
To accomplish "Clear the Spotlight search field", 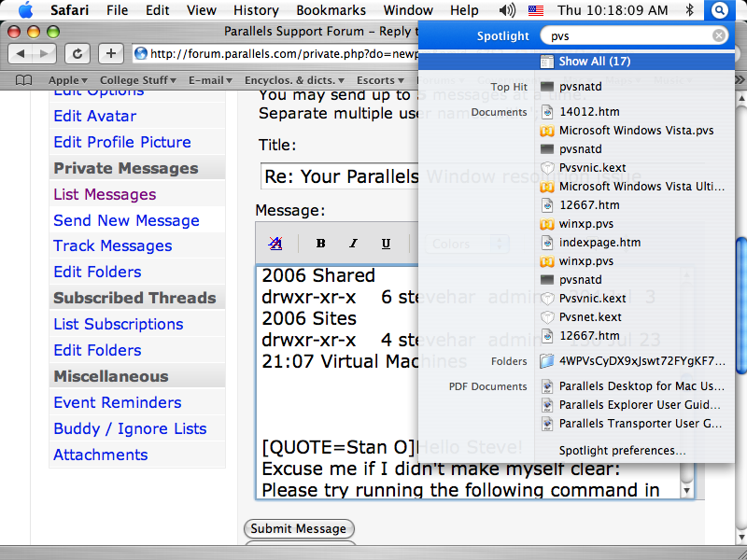I will pos(718,35).
